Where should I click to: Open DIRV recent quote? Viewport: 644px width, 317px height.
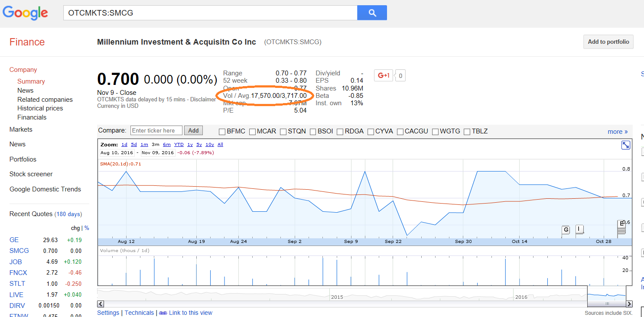(x=17, y=305)
